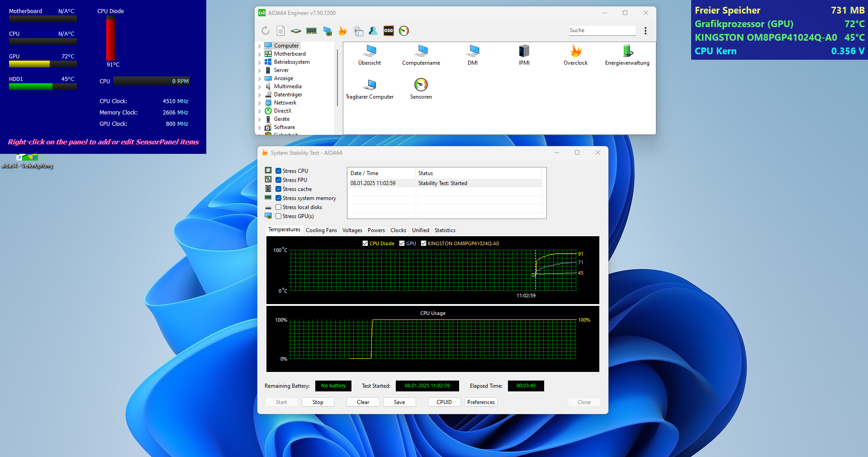Expand the Datenträger tree node chevron
This screenshot has height=457, width=868.
click(260, 95)
